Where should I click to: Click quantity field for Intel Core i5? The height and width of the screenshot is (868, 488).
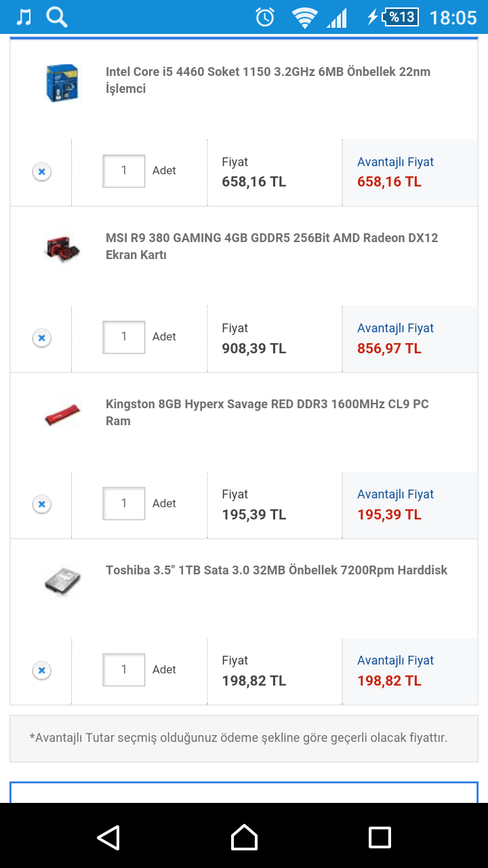(x=123, y=171)
